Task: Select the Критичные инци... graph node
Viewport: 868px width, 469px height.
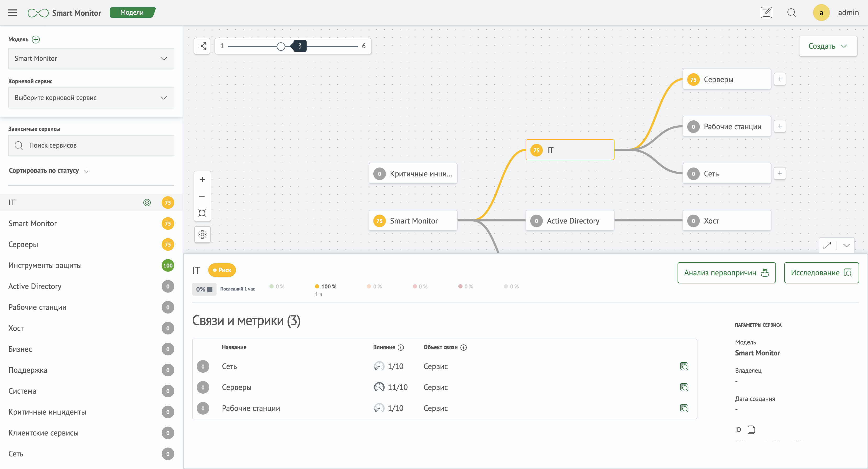Action: [x=413, y=173]
